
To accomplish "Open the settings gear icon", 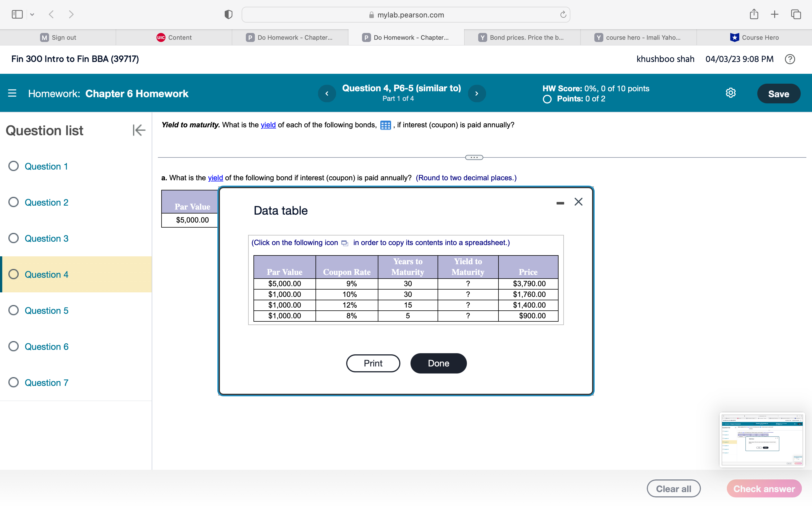I will (x=731, y=93).
